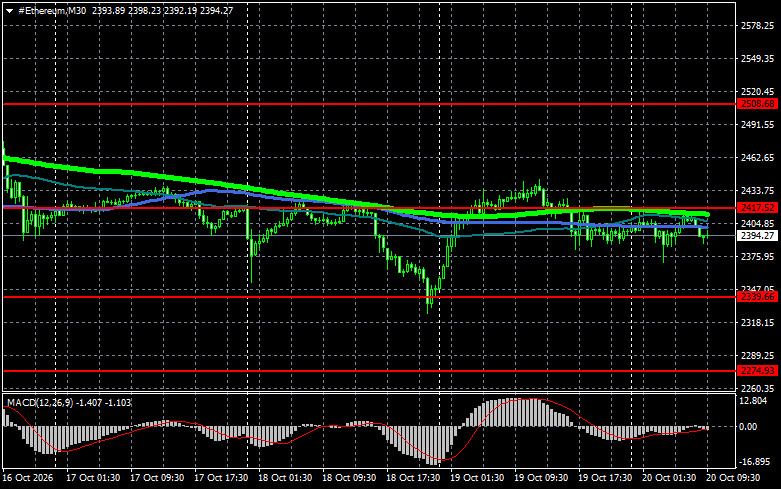Click the 17 Oct 01:30 time label
The width and height of the screenshot is (781, 489).
tap(93, 478)
